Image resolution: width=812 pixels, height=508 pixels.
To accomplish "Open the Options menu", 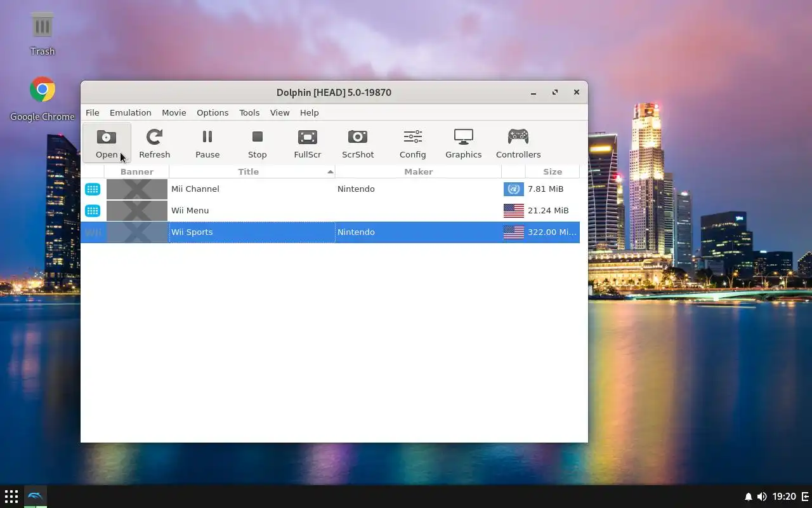I will [x=213, y=112].
